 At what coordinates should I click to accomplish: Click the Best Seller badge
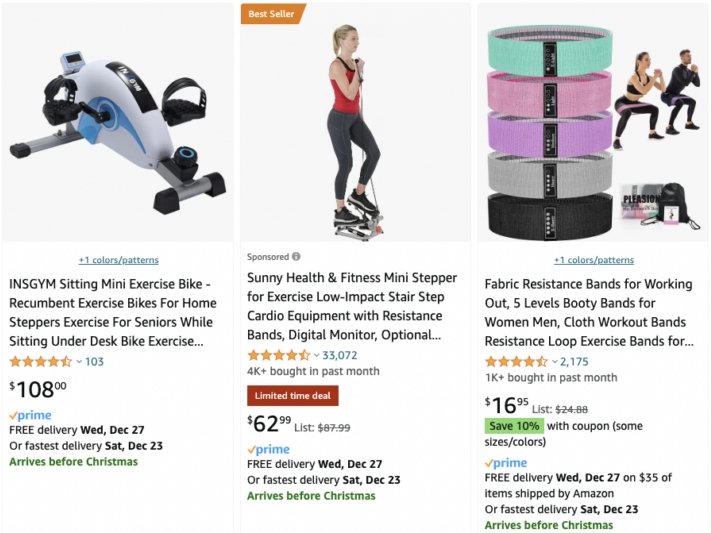click(x=271, y=14)
